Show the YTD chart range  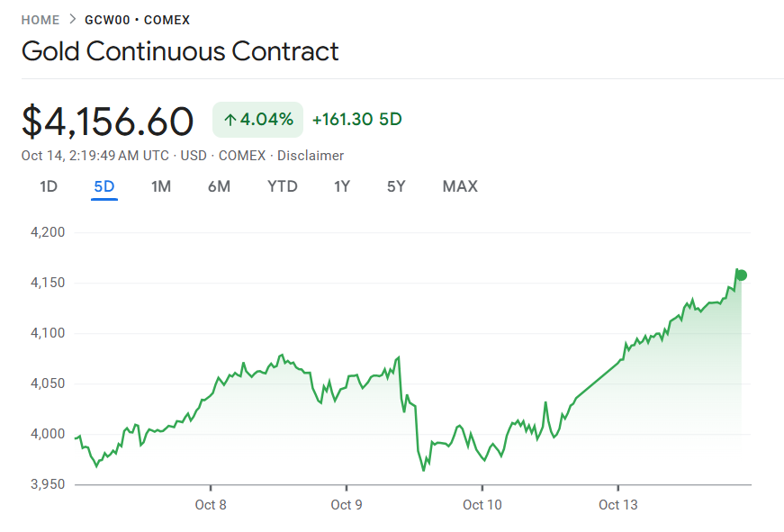coord(282,186)
